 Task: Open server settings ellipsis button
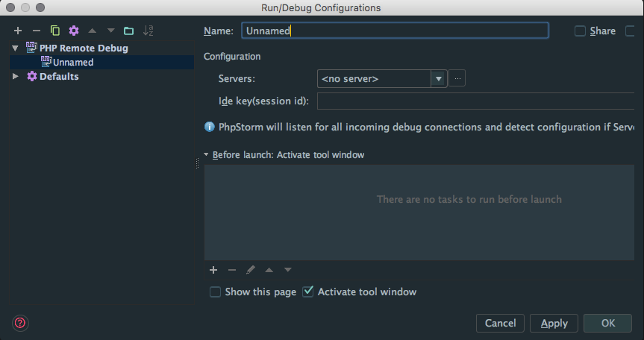pos(457,78)
